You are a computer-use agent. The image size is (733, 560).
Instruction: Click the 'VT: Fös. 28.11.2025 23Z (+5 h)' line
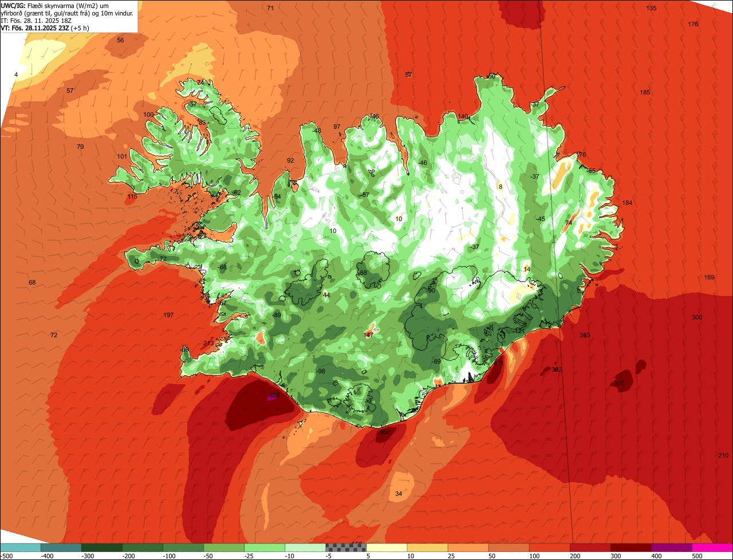pos(45,28)
